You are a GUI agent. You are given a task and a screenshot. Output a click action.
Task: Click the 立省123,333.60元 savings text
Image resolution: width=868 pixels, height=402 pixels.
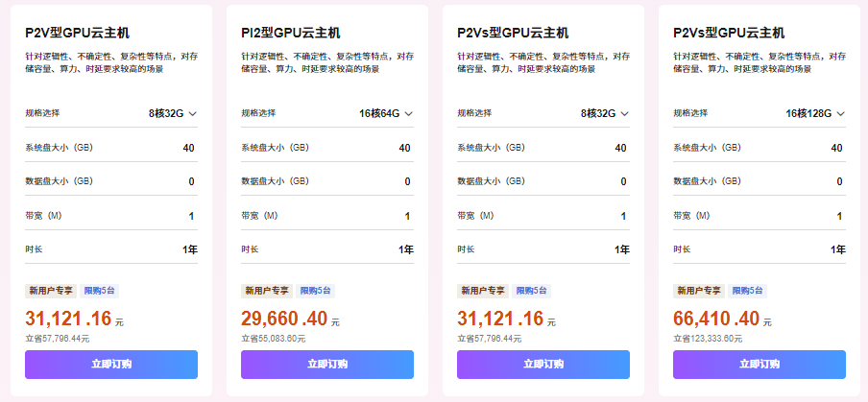(x=708, y=339)
